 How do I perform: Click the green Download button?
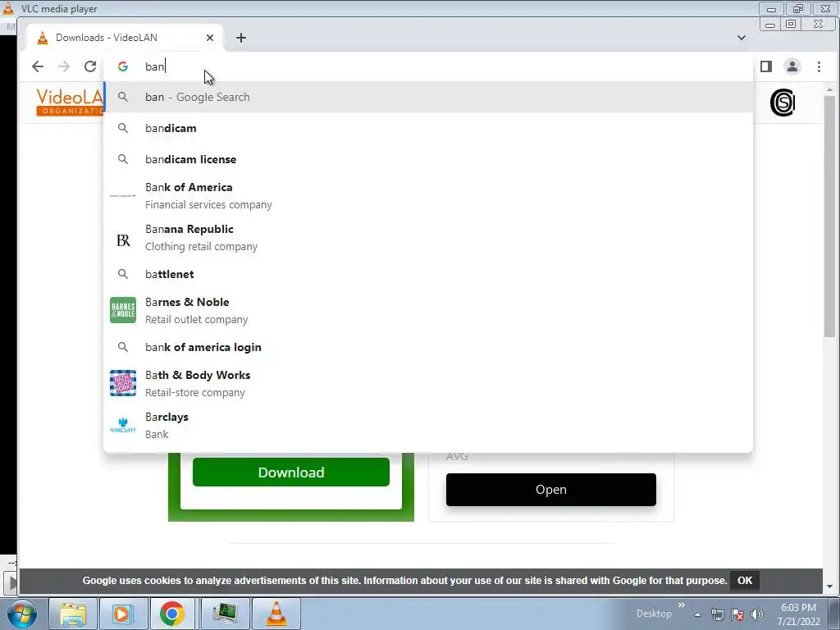(291, 472)
